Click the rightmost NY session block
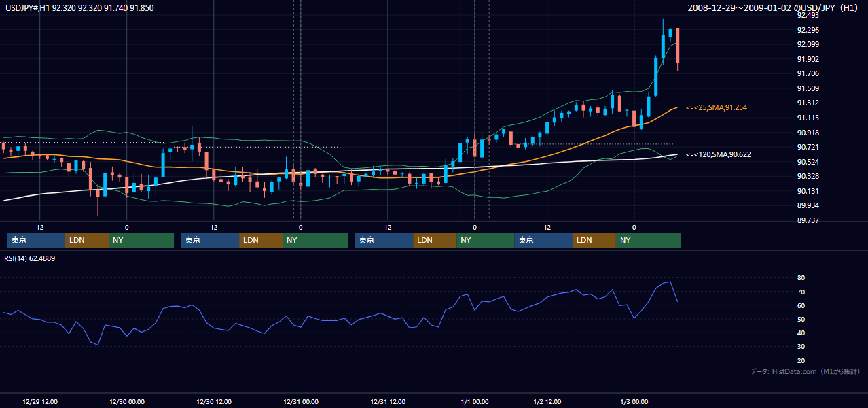This screenshot has width=868, height=408. (649, 240)
